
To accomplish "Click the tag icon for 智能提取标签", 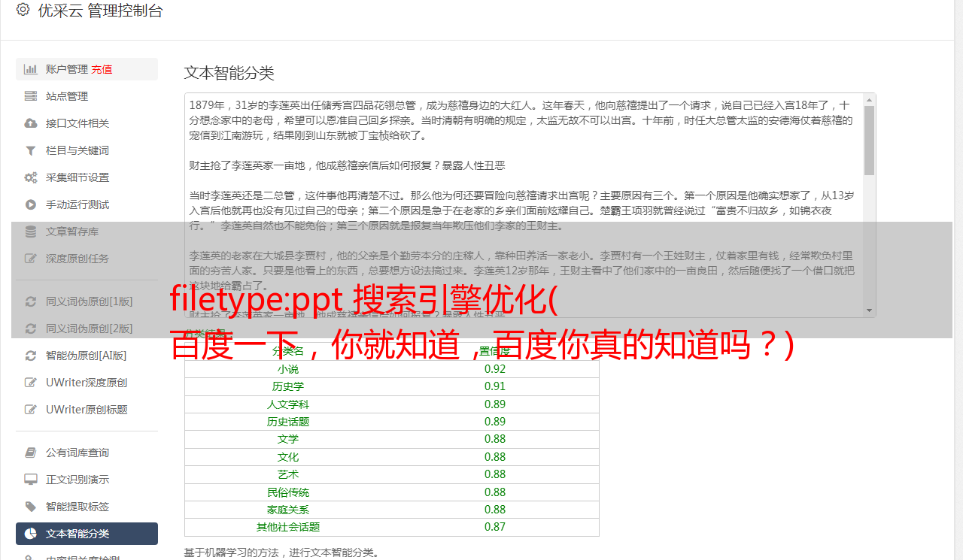I will (31, 507).
